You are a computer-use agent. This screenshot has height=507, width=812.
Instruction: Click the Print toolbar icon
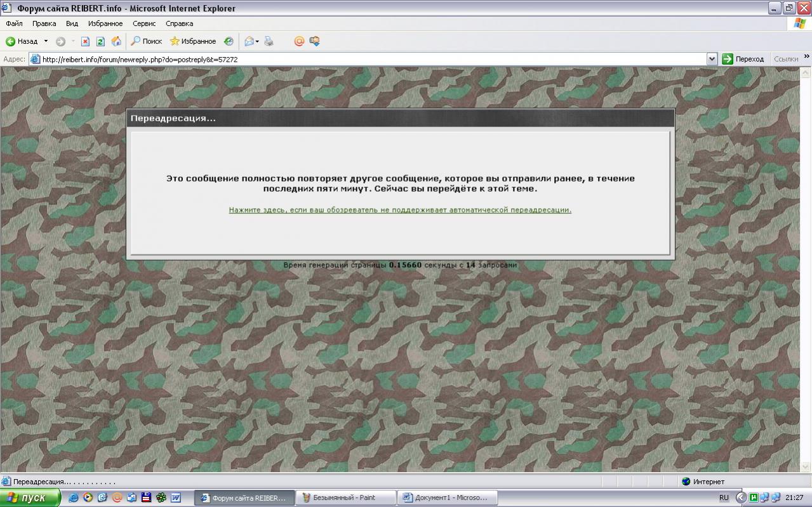click(269, 41)
